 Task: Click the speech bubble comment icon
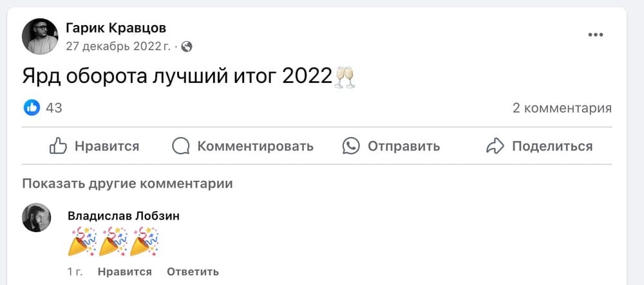(x=181, y=146)
